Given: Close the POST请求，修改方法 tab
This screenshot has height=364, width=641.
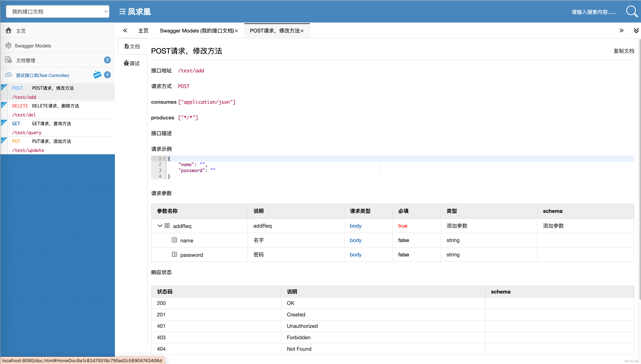Looking at the screenshot, I should tap(302, 31).
